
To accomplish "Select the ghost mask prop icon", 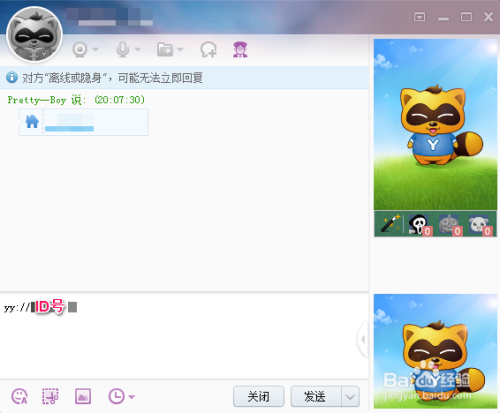I will click(419, 224).
